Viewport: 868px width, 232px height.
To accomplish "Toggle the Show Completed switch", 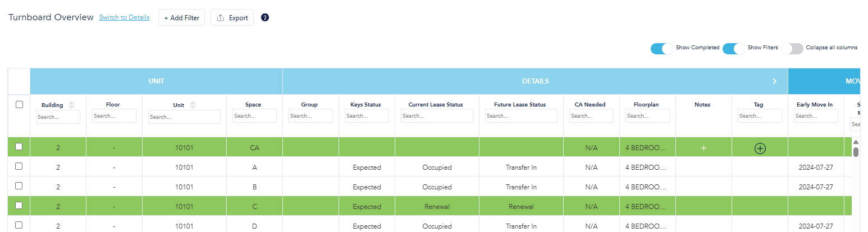I will point(661,48).
